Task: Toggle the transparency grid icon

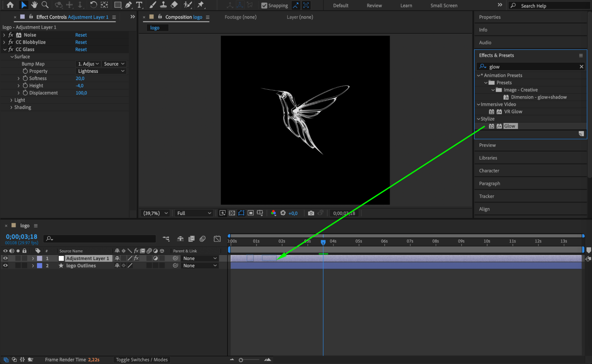Action: click(x=232, y=213)
